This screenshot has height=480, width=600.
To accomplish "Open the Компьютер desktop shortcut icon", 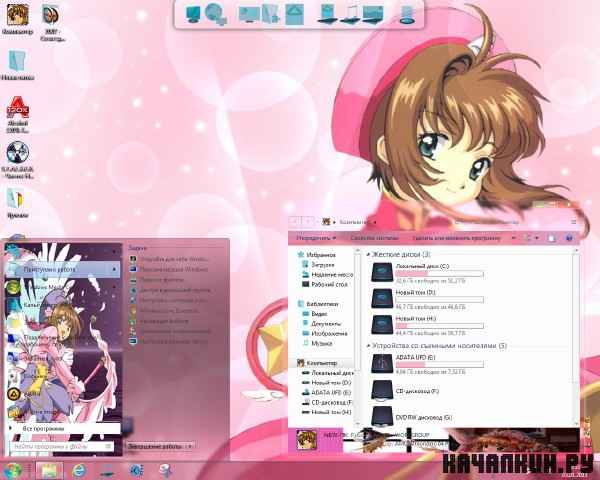I will 17,15.
